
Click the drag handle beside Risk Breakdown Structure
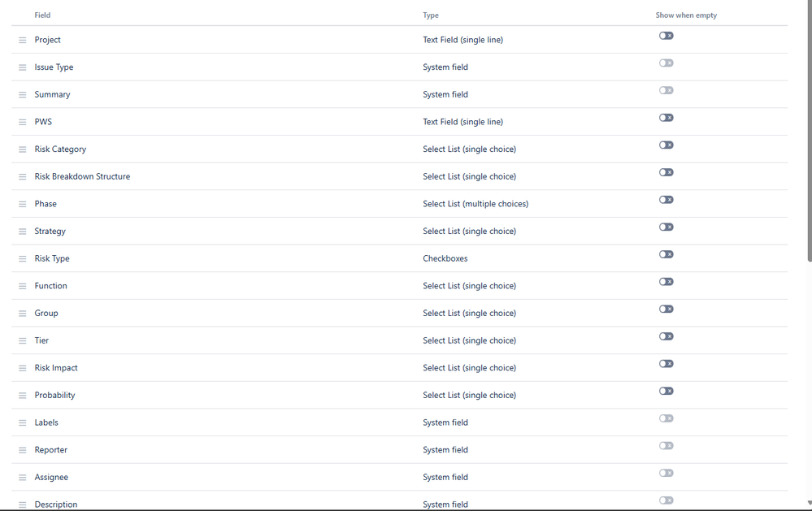pyautogui.click(x=22, y=176)
